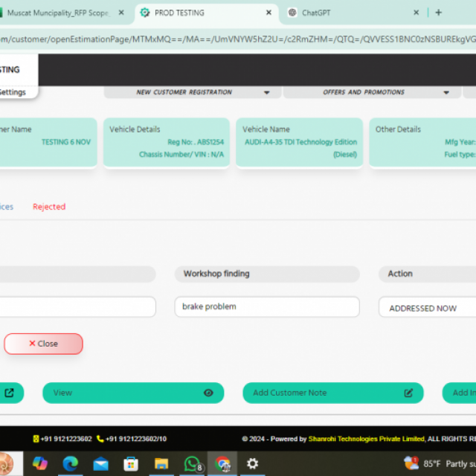This screenshot has width=476, height=476.
Task: Open the Mail app in taskbar
Action: [101, 463]
